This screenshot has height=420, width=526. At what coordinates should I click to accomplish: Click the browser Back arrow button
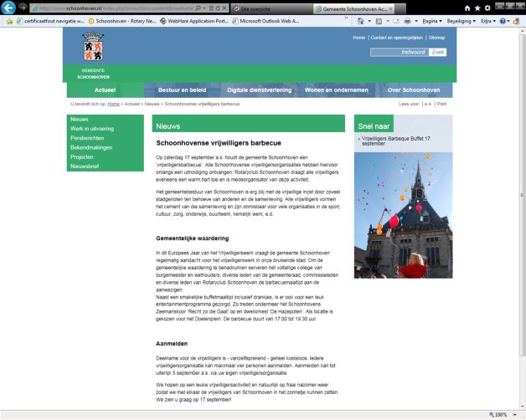pos(8,8)
